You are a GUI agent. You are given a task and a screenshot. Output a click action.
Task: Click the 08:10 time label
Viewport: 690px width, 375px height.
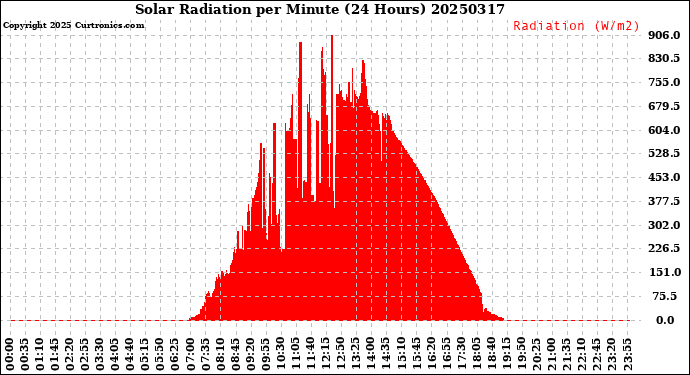[220, 355]
